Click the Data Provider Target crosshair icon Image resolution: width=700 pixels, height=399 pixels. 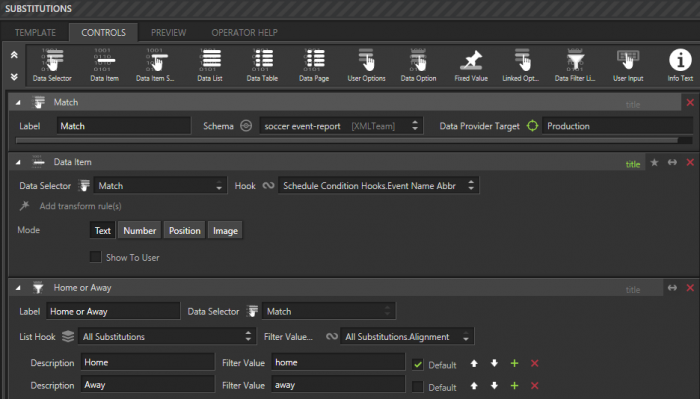pyautogui.click(x=533, y=126)
